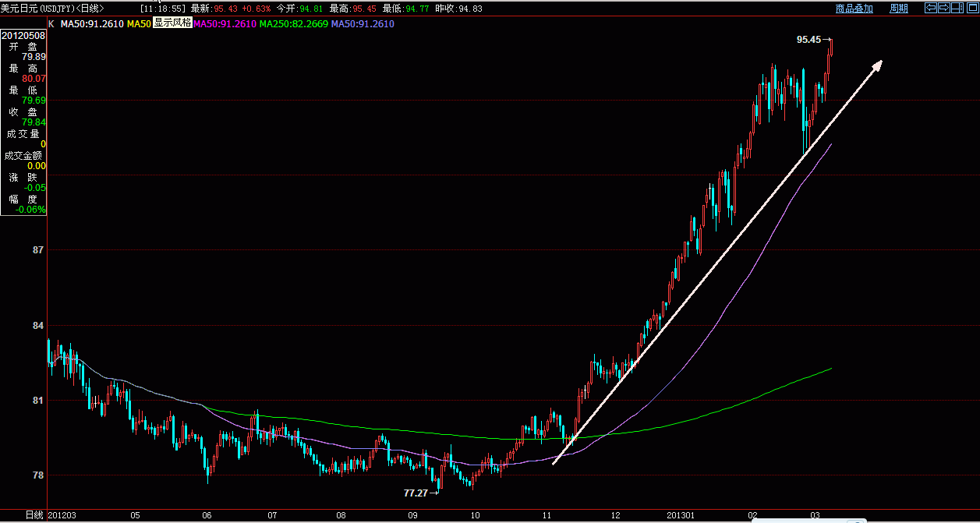
Task: Click the 显示风格 style tooltip label
Action: 172,23
